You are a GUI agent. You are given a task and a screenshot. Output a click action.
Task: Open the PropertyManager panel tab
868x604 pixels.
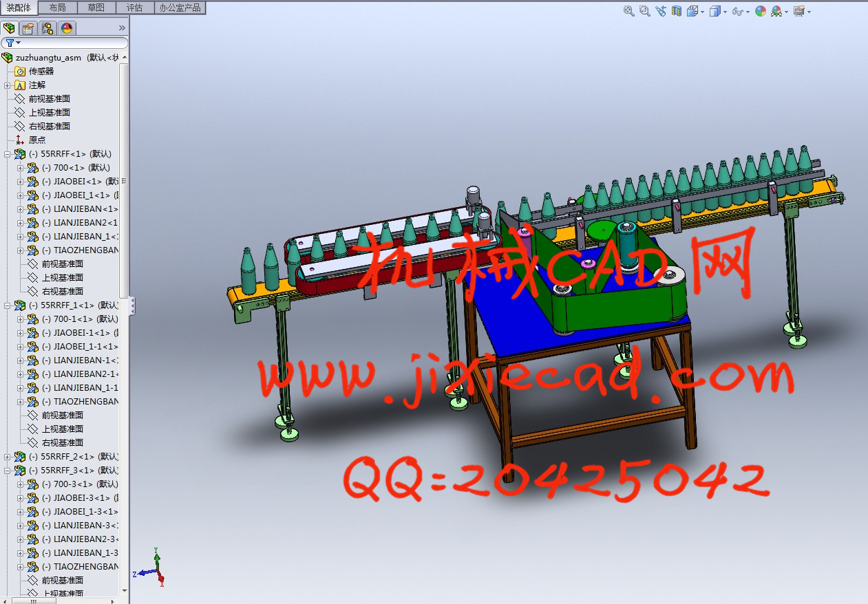28,28
